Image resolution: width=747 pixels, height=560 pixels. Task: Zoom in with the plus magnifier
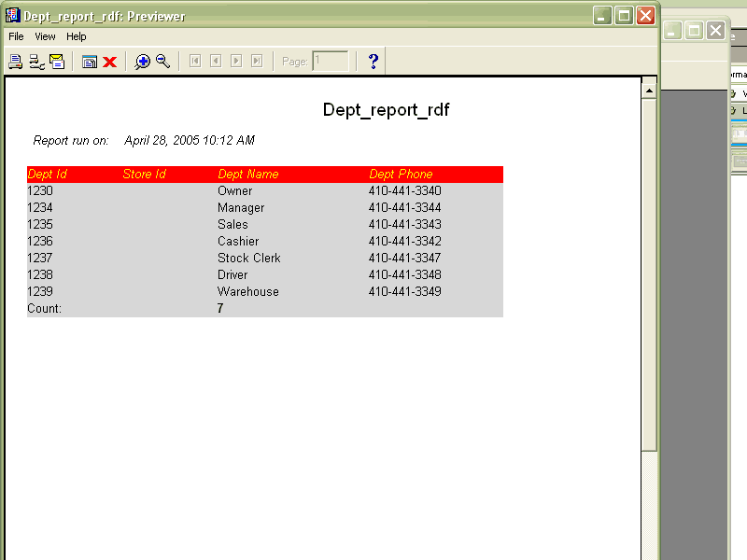coord(142,62)
